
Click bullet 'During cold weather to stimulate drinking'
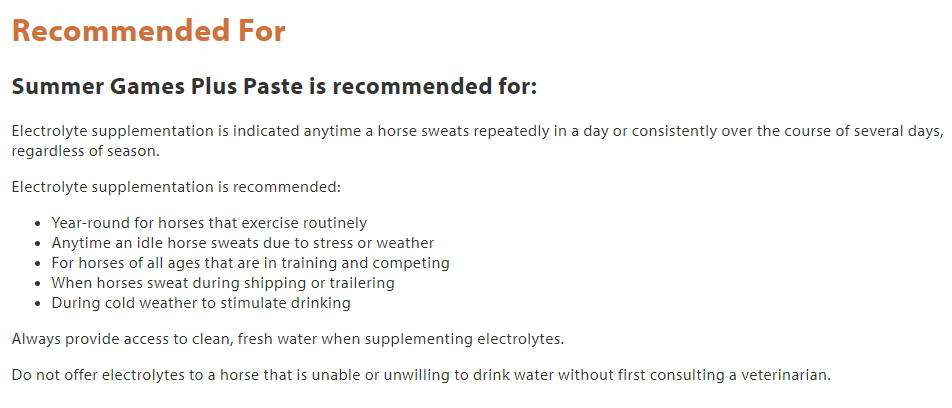point(201,303)
